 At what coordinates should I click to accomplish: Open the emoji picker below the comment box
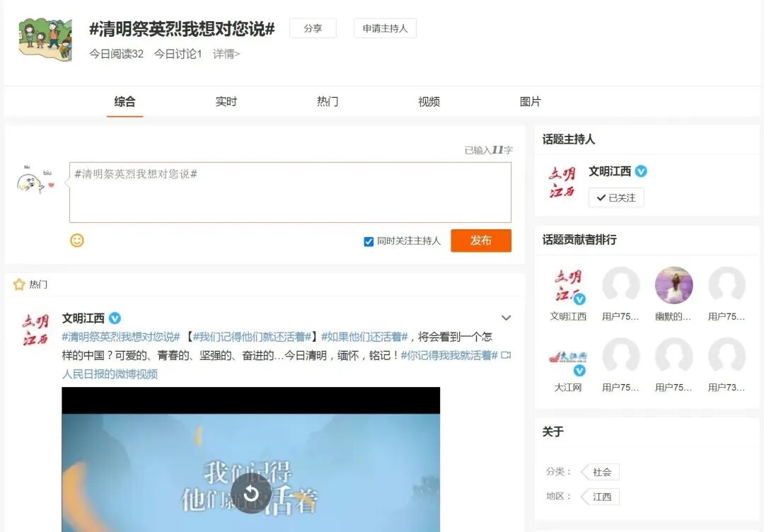(78, 241)
